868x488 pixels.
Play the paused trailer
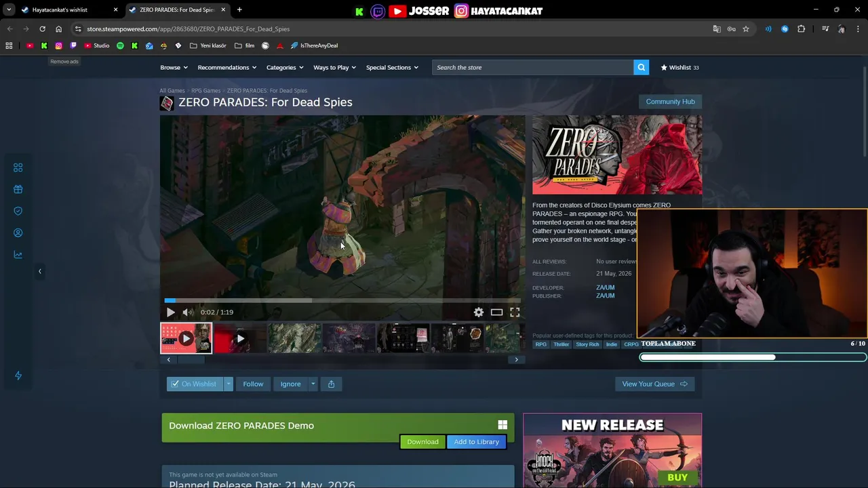click(170, 312)
